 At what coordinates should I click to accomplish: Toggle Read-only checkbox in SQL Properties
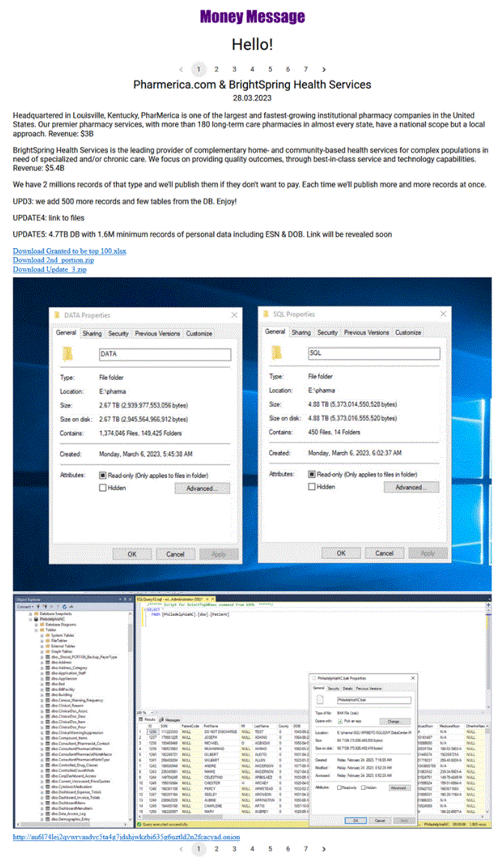312,474
